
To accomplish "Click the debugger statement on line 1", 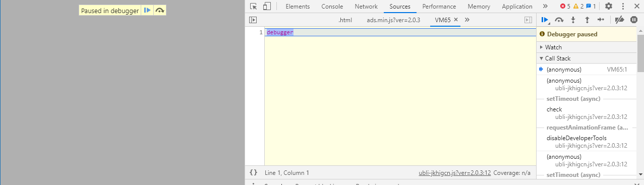I will (x=280, y=32).
